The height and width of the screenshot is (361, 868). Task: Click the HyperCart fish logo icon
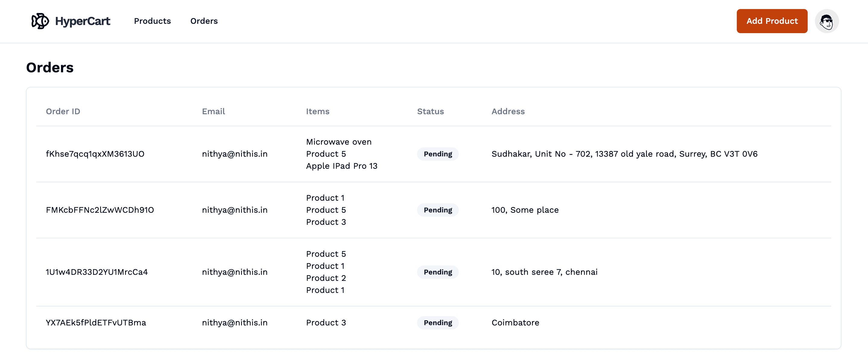point(40,21)
